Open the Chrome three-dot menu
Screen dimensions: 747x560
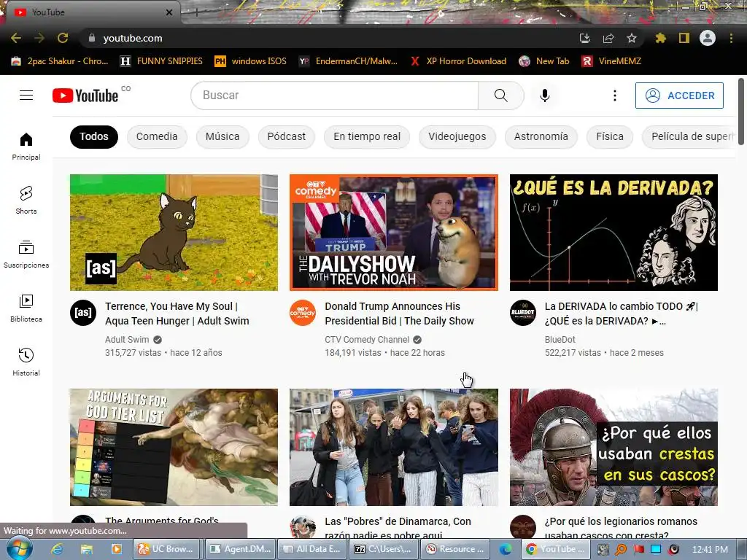point(731,38)
